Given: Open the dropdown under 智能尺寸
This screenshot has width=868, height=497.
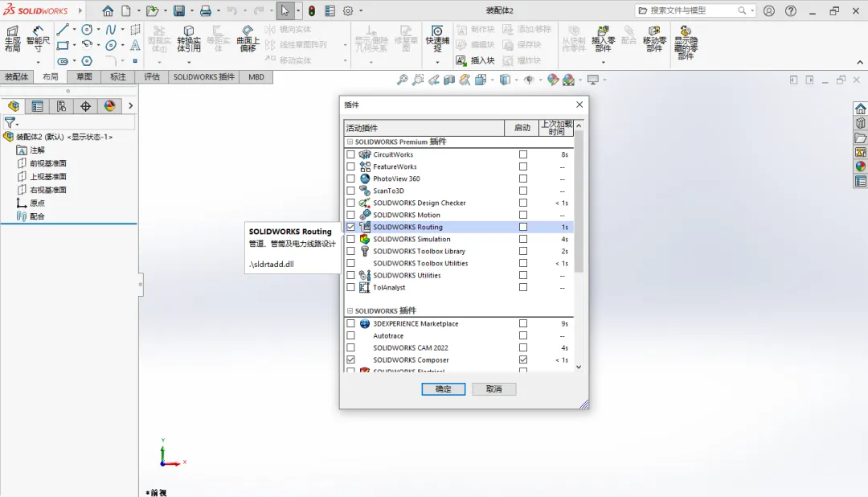Looking at the screenshot, I should click(38, 62).
